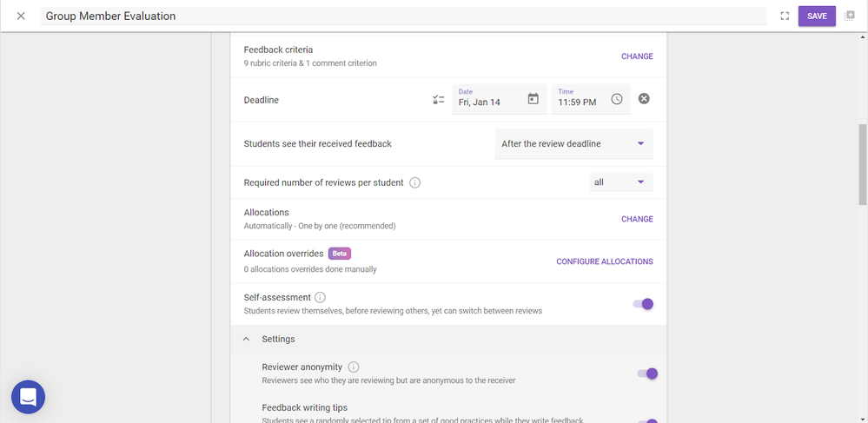Open the 'After the review deadline' dropdown
This screenshot has width=868, height=423.
click(x=573, y=144)
